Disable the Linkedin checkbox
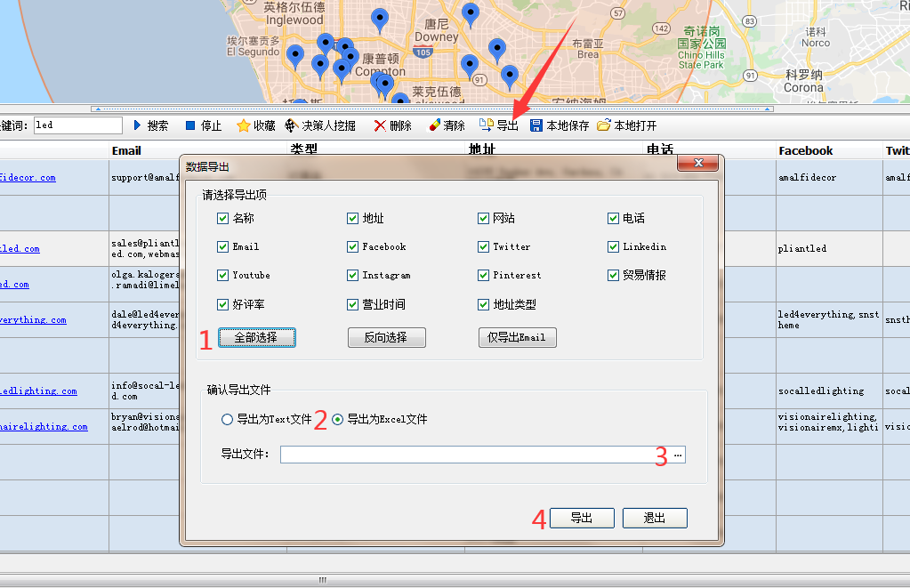 tap(614, 247)
